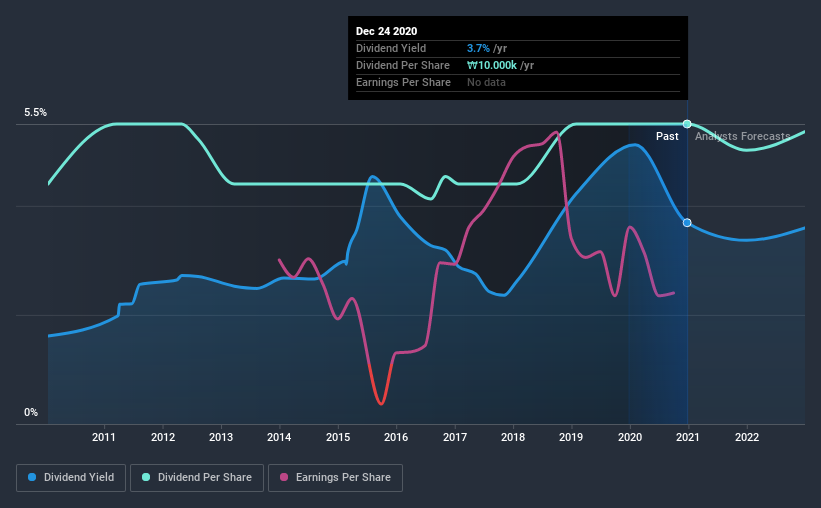821x508 pixels.
Task: Toggle the Earnings Per Share legend button
Action: tap(335, 478)
